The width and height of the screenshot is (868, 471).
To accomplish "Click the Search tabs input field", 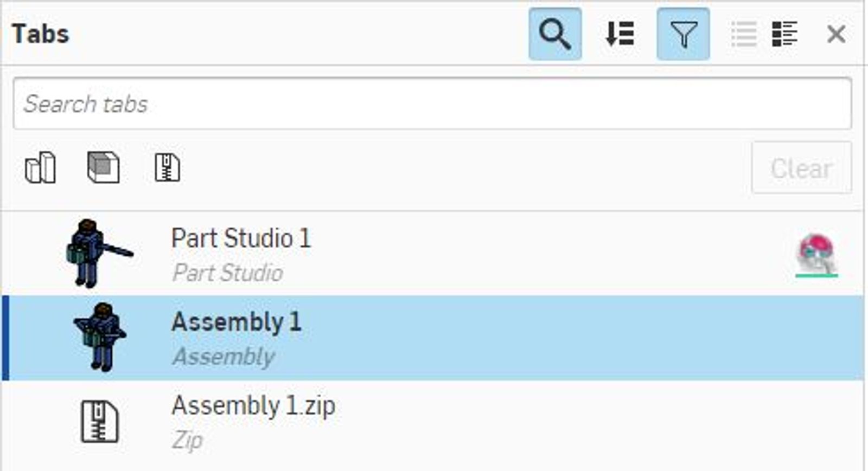I will [x=432, y=104].
